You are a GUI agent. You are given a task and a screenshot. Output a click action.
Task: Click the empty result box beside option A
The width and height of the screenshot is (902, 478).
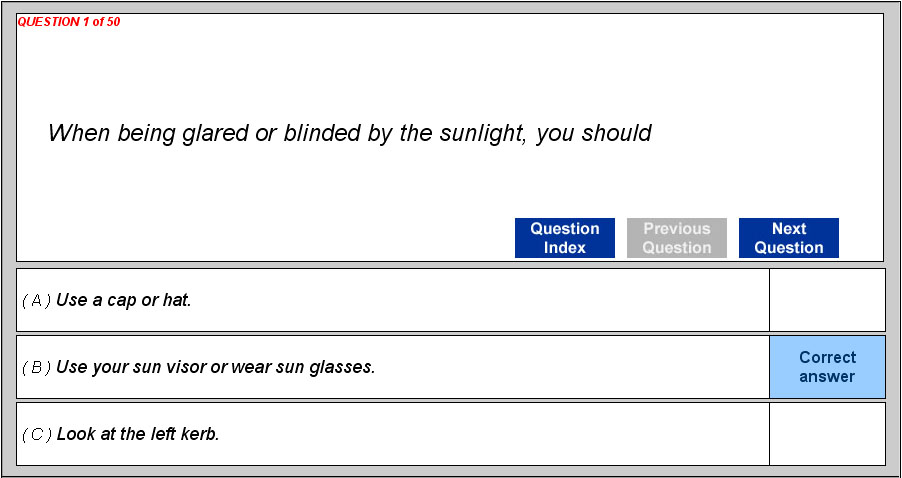click(827, 300)
